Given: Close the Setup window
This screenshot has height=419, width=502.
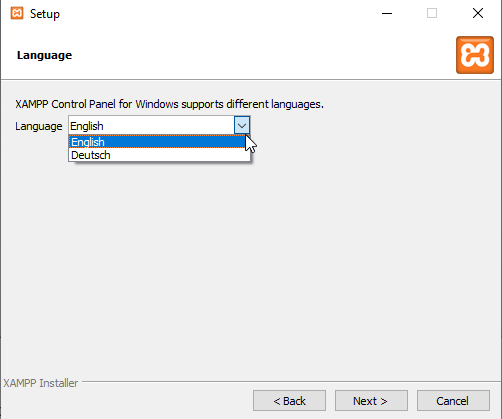Looking at the screenshot, I should (x=478, y=13).
